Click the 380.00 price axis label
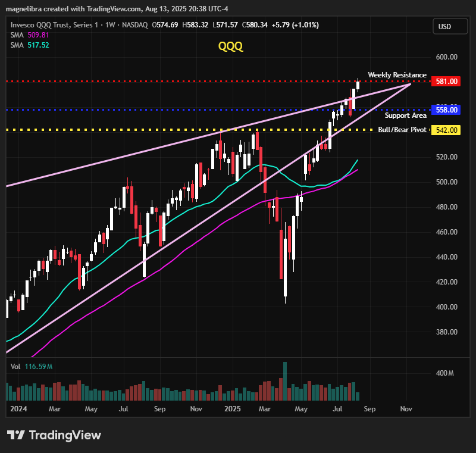This screenshot has width=476, height=453. click(447, 332)
